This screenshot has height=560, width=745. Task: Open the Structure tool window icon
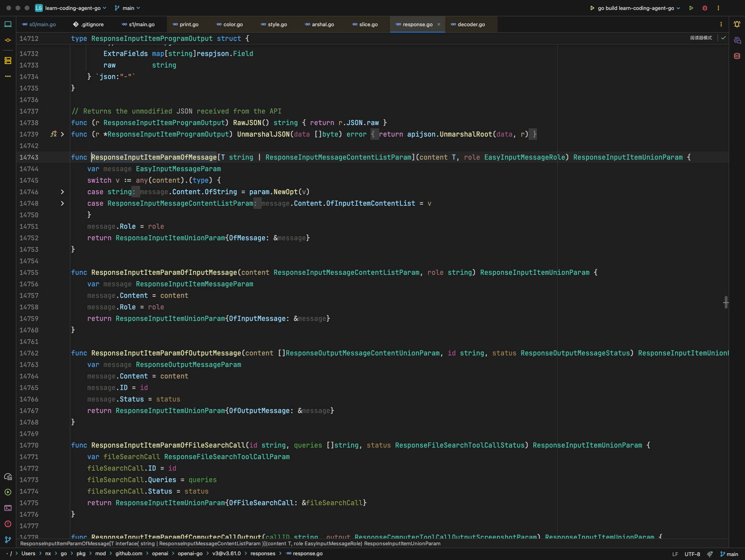click(8, 61)
